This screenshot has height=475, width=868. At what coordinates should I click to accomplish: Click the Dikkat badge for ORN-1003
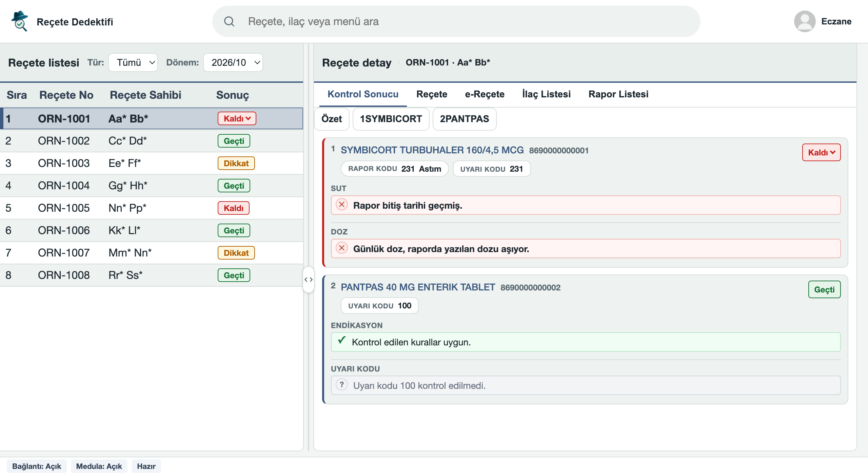pyautogui.click(x=236, y=163)
